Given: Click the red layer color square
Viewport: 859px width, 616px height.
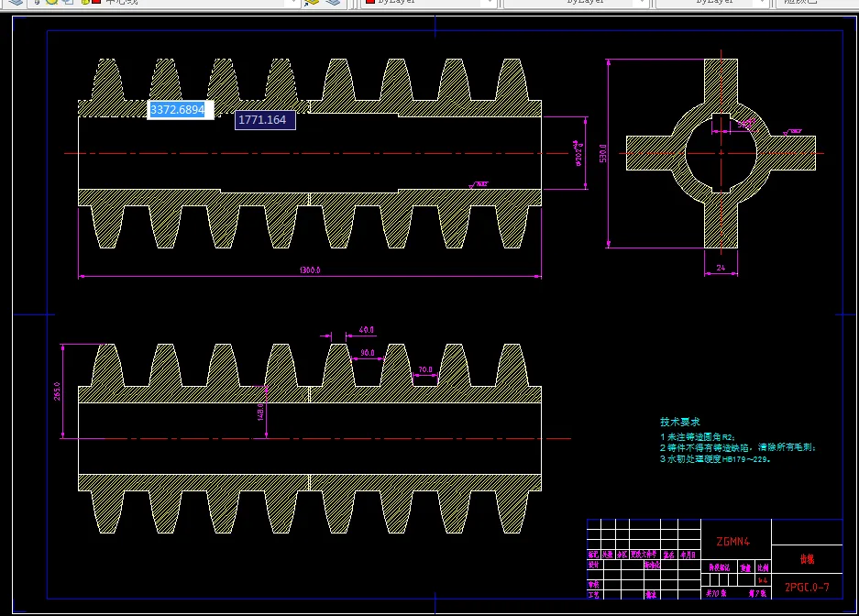Looking at the screenshot, I should pyautogui.click(x=96, y=2).
